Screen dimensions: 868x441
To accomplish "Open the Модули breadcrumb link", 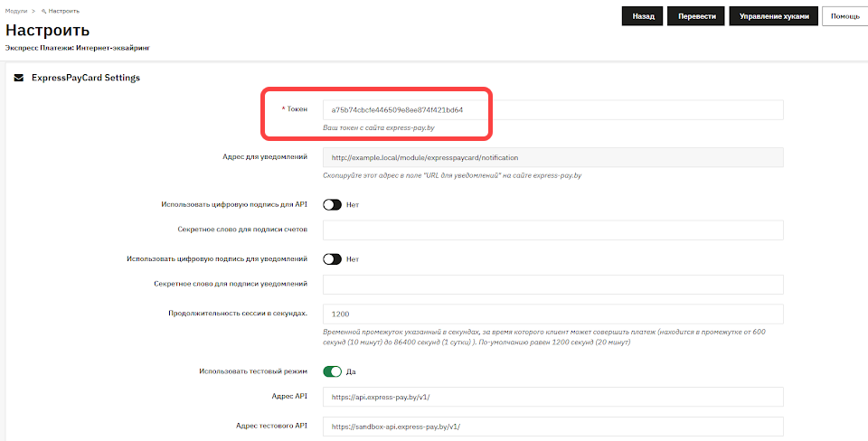I will click(16, 11).
